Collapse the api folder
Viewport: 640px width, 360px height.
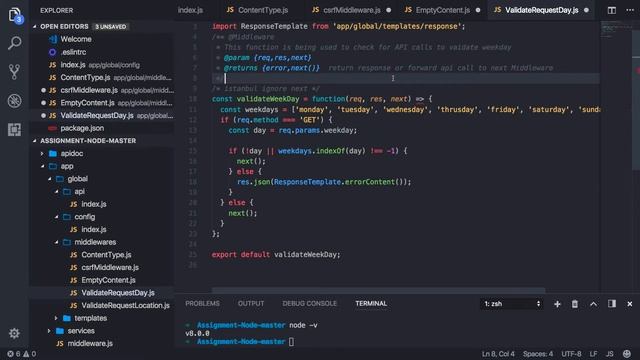tap(56, 191)
